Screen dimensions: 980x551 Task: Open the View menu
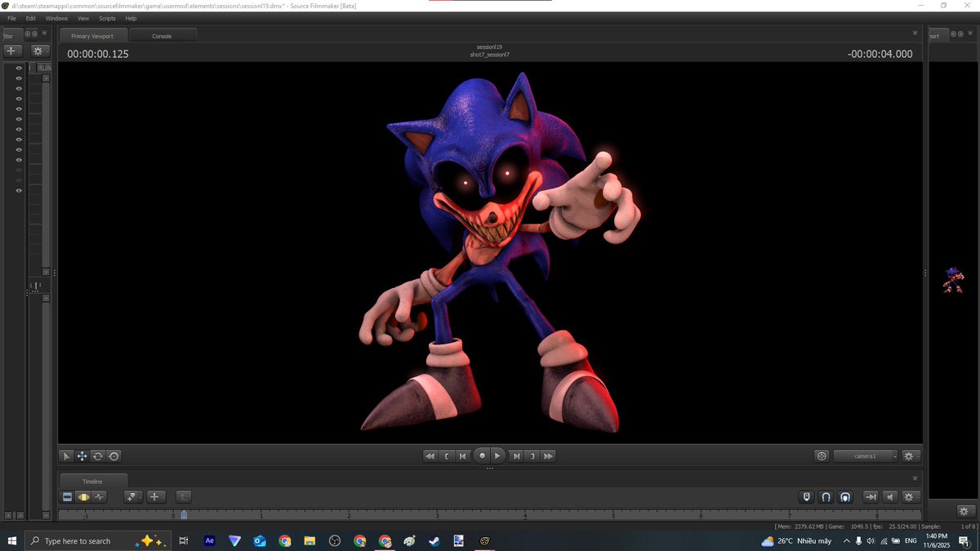tap(83, 18)
